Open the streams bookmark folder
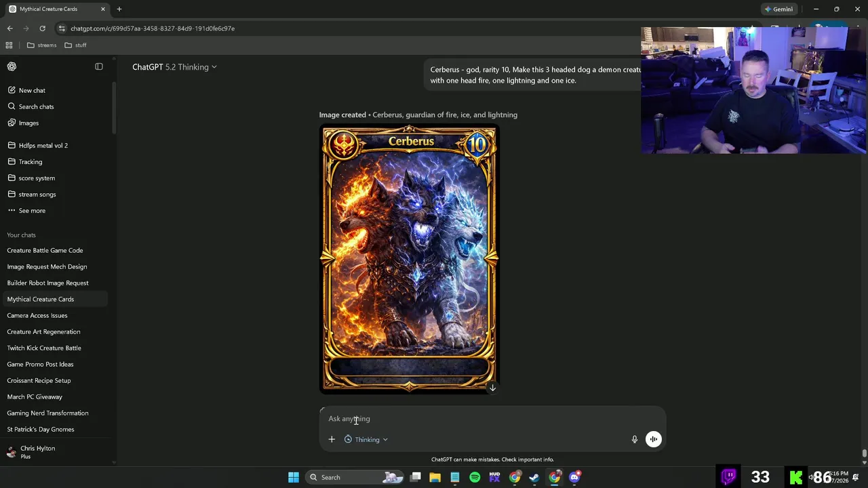This screenshot has height=488, width=868. 41,45
